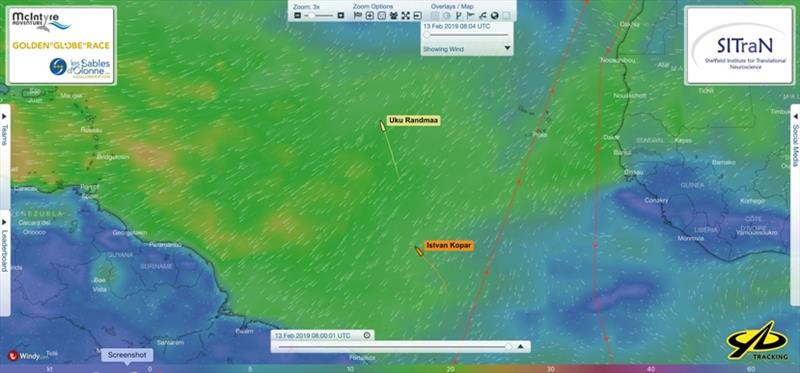Click the Bamako city label
This screenshot has width=800, height=373.
[723, 162]
